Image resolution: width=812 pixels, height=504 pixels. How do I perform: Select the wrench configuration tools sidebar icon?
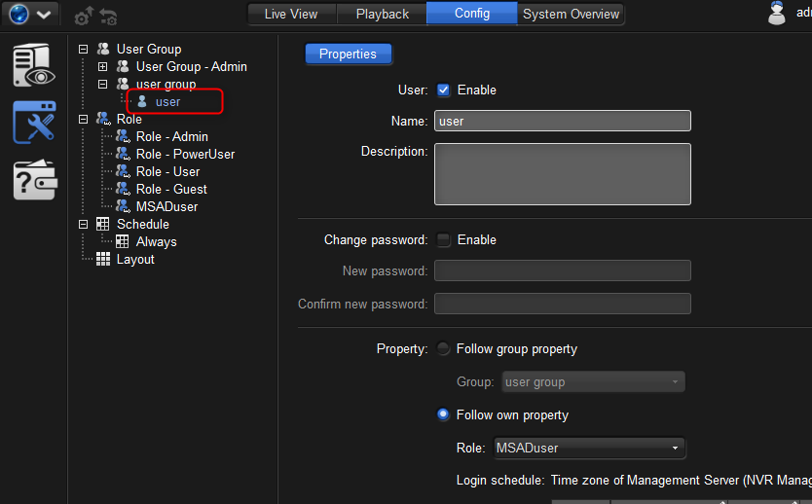coord(33,123)
